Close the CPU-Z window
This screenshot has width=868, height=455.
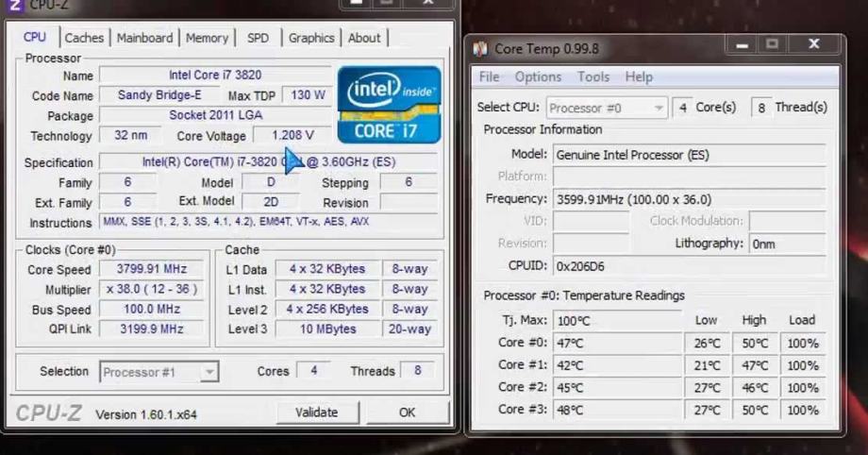(x=426, y=3)
